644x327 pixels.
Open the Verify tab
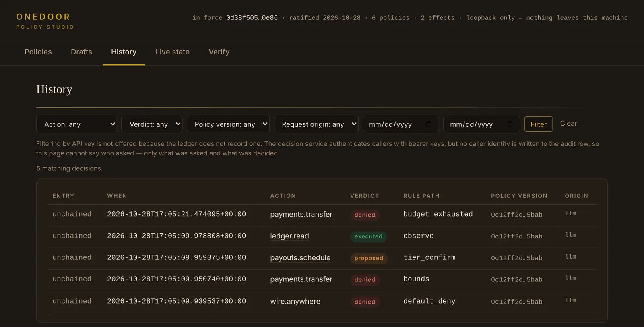click(219, 52)
